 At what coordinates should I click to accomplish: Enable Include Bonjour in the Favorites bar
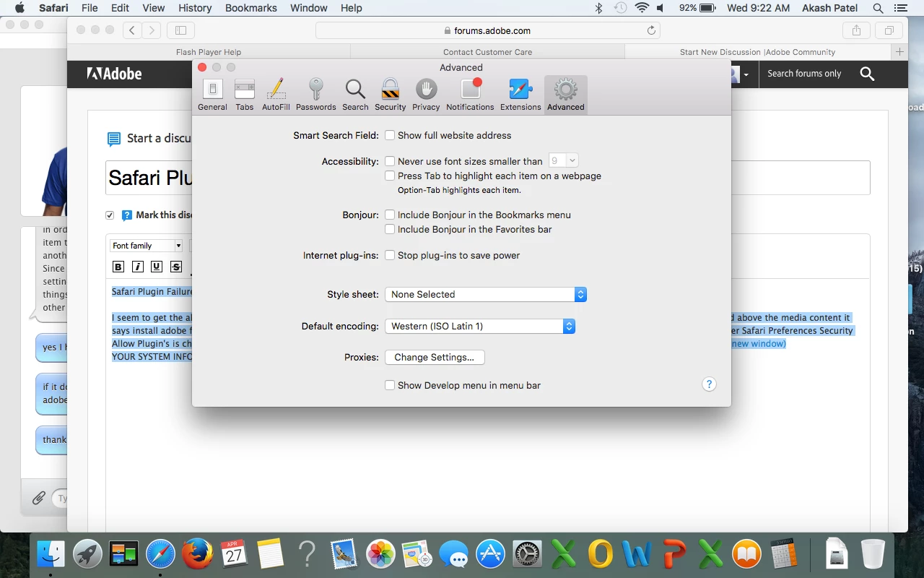[390, 229]
